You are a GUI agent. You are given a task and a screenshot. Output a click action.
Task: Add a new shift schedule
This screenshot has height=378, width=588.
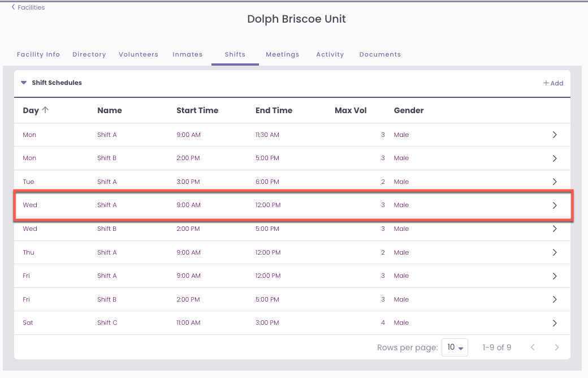(553, 83)
